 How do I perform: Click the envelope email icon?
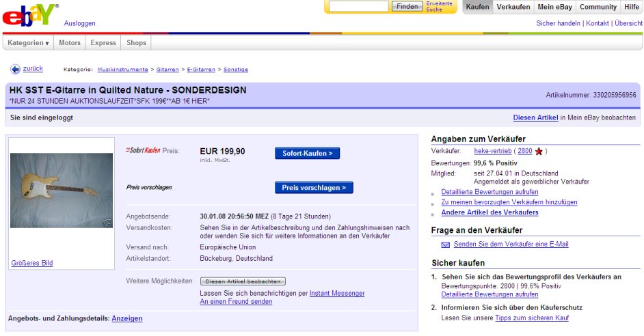(x=446, y=245)
